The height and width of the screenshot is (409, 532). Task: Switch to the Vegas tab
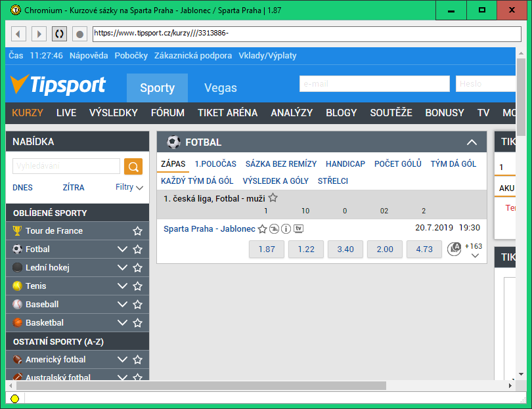tap(221, 88)
